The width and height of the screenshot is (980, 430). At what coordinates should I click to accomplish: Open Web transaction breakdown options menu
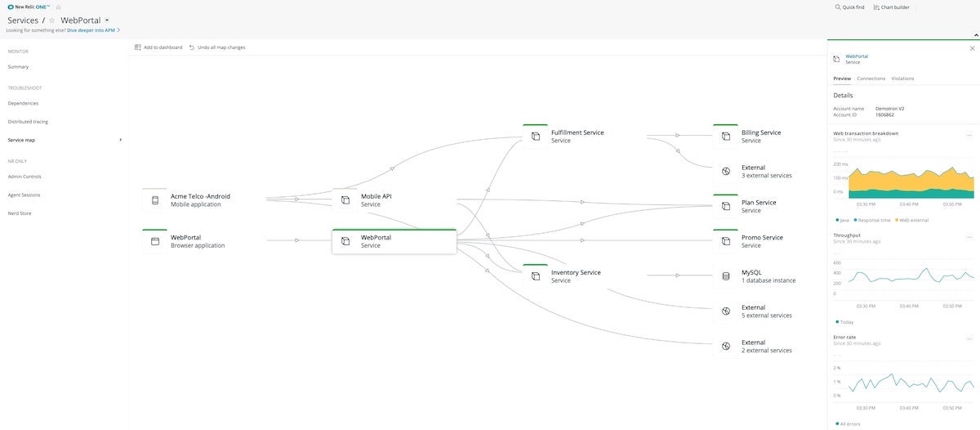pyautogui.click(x=969, y=135)
